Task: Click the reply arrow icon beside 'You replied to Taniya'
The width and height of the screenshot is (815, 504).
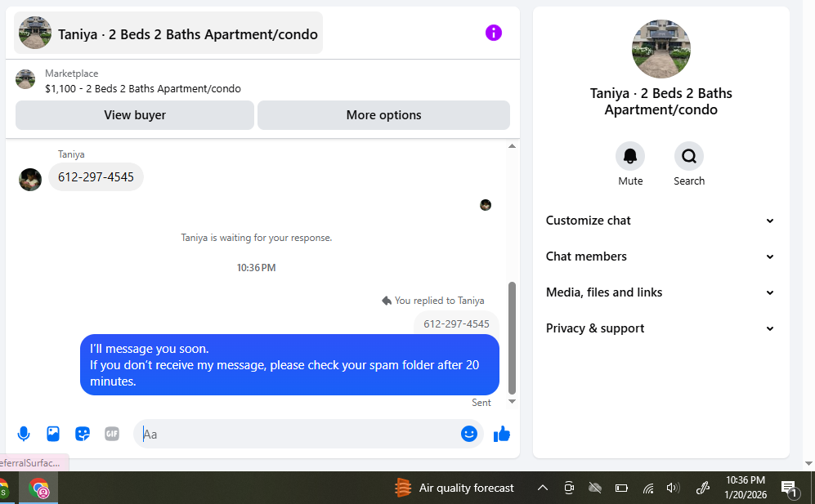Action: (386, 301)
